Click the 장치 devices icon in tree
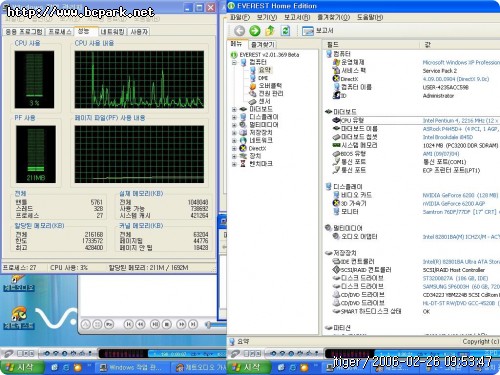The image size is (500, 375). 243,156
